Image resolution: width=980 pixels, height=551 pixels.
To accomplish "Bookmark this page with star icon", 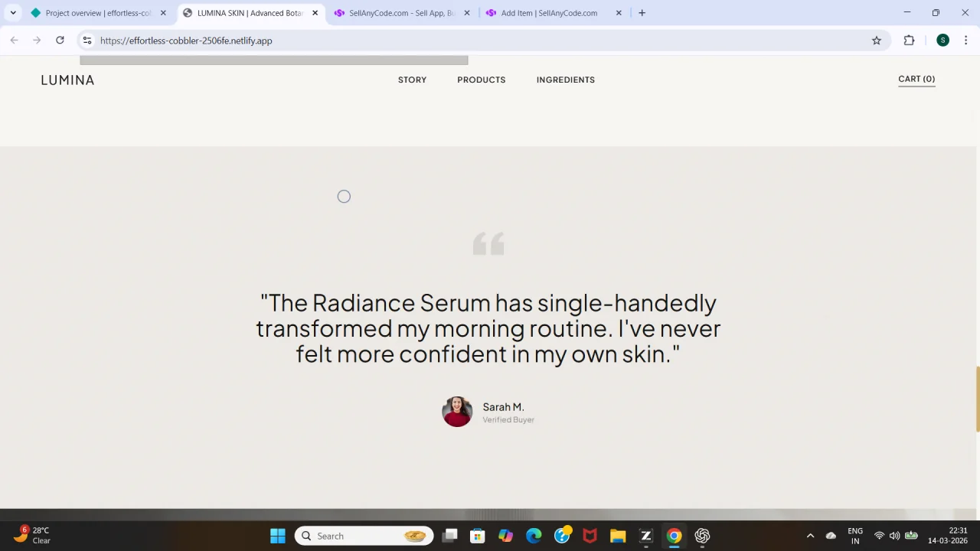I will [x=877, y=41].
